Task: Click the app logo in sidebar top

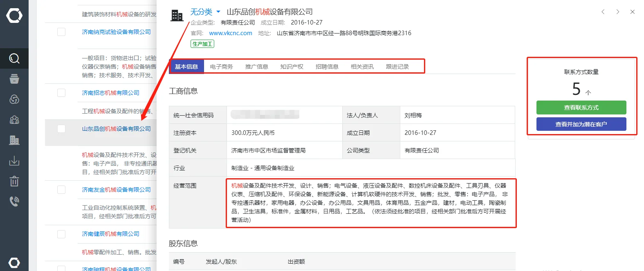Action: 14,16
